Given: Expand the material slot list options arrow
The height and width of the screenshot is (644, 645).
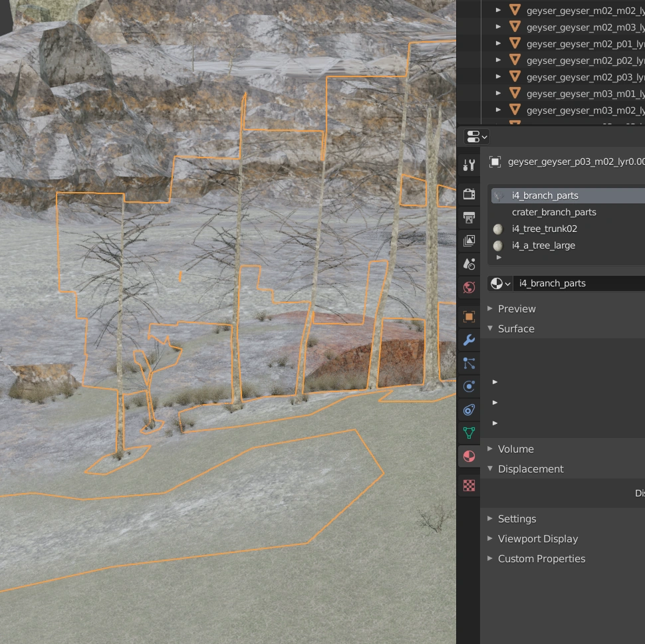Looking at the screenshot, I should coord(499,257).
